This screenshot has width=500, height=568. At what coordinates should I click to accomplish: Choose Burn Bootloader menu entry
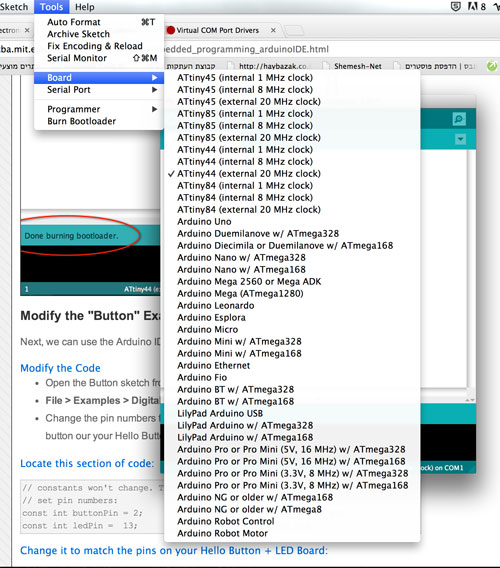point(99,121)
